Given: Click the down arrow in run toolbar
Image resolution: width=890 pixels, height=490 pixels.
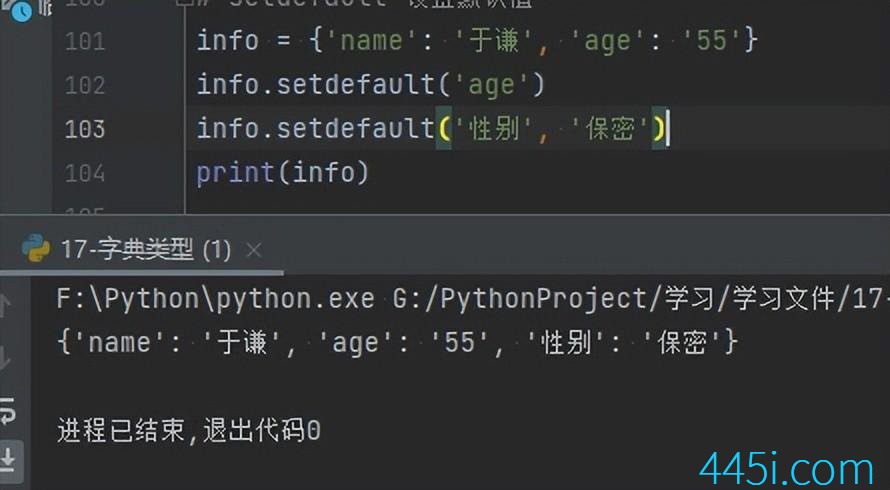Looking at the screenshot, I should click(9, 354).
